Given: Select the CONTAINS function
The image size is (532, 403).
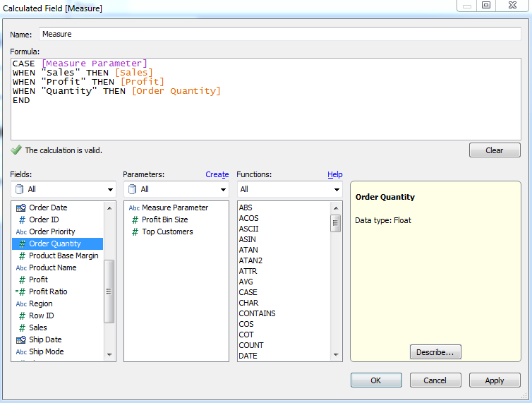Looking at the screenshot, I should coord(257,313).
